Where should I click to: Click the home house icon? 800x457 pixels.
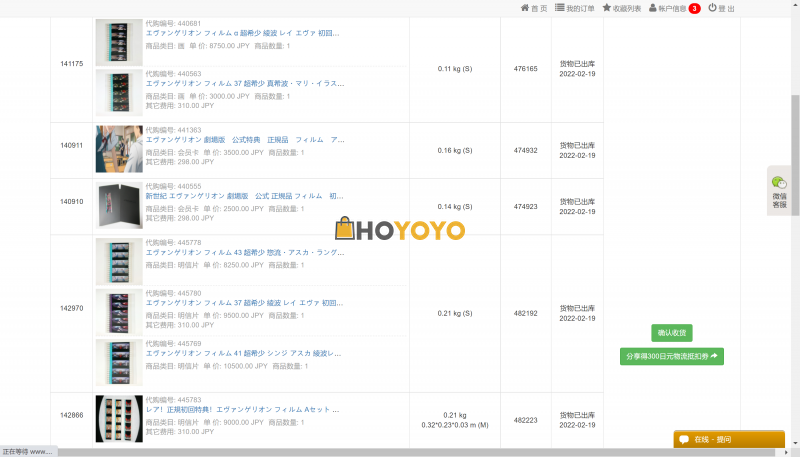pos(524,8)
